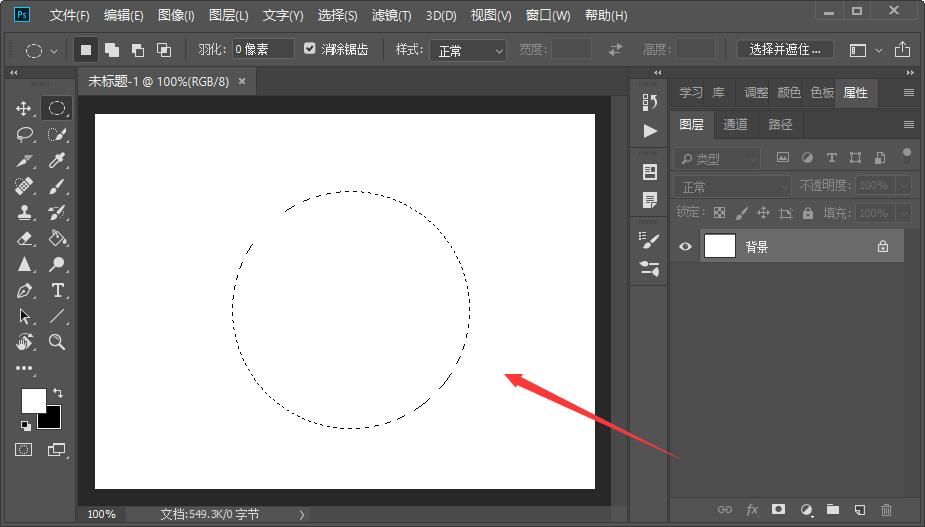The width and height of the screenshot is (925, 527).
Task: Toggle lock transparent pixels
Action: click(719, 213)
